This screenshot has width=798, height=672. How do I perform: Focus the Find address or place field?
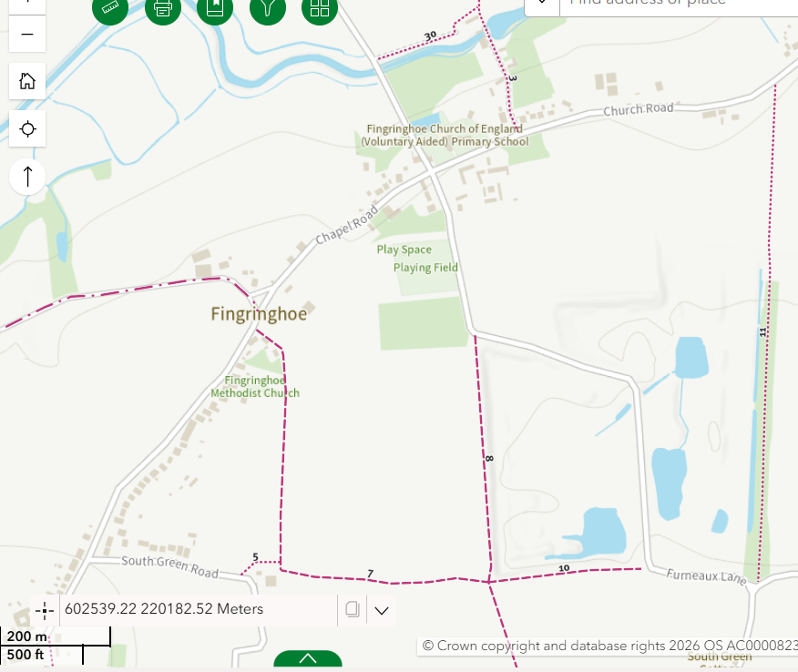tap(679, 4)
